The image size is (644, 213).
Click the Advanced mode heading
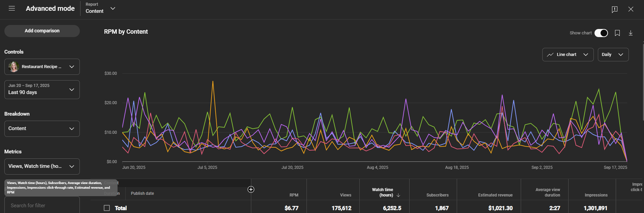(x=50, y=8)
